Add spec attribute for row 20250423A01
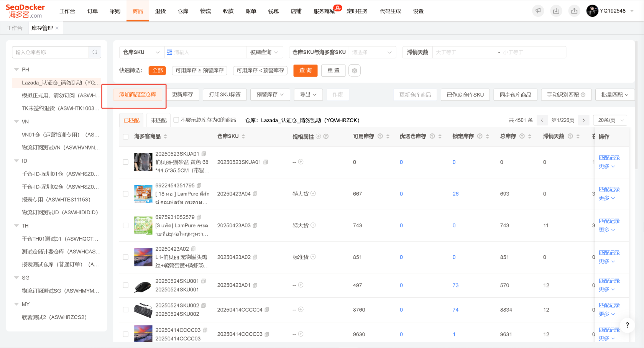Viewport: 644px width, 348px height. [x=301, y=285]
